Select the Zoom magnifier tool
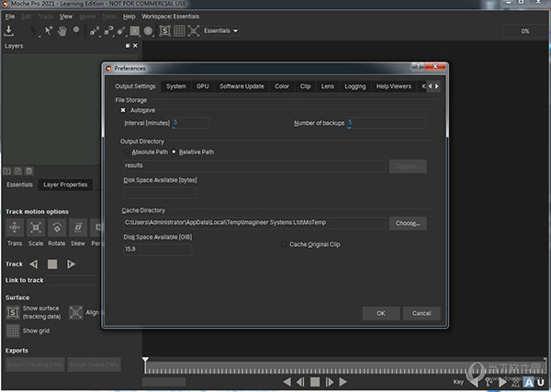The image size is (551, 392). [76, 31]
